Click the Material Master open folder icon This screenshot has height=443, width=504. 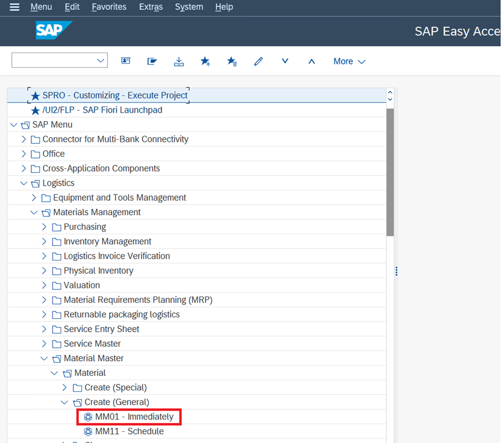pyautogui.click(x=56, y=359)
